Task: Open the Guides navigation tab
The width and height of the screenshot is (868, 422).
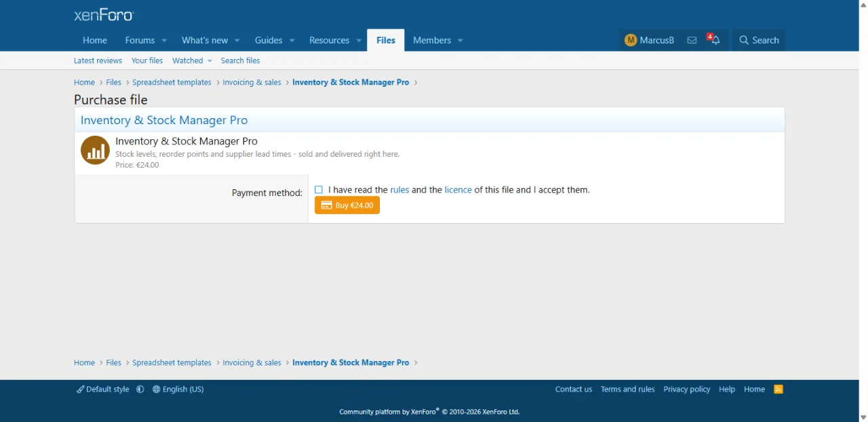Action: point(269,40)
